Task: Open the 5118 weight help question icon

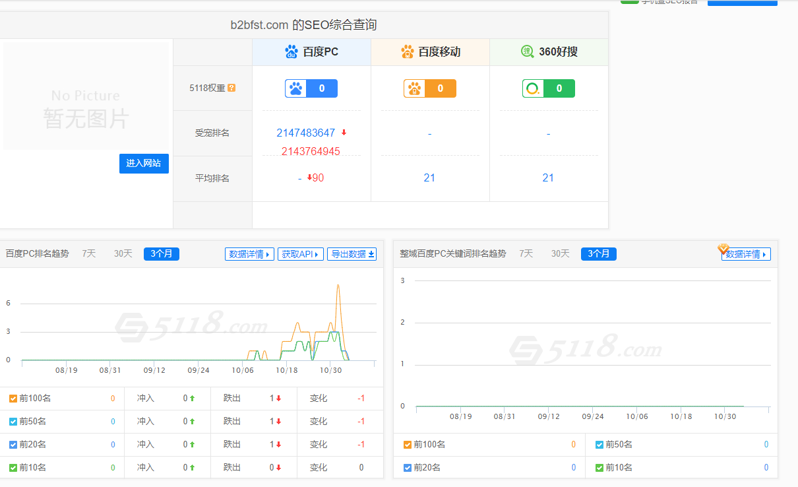Action: [x=232, y=88]
